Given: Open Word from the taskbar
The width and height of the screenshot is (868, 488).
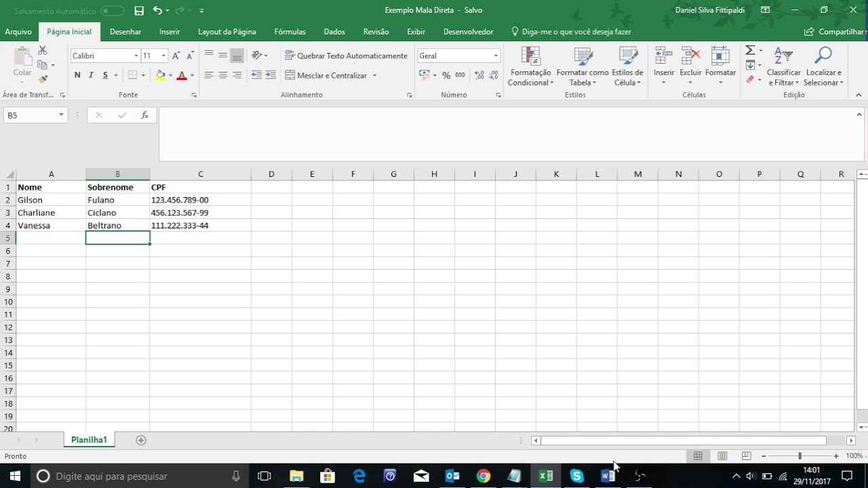Looking at the screenshot, I should pos(607,476).
